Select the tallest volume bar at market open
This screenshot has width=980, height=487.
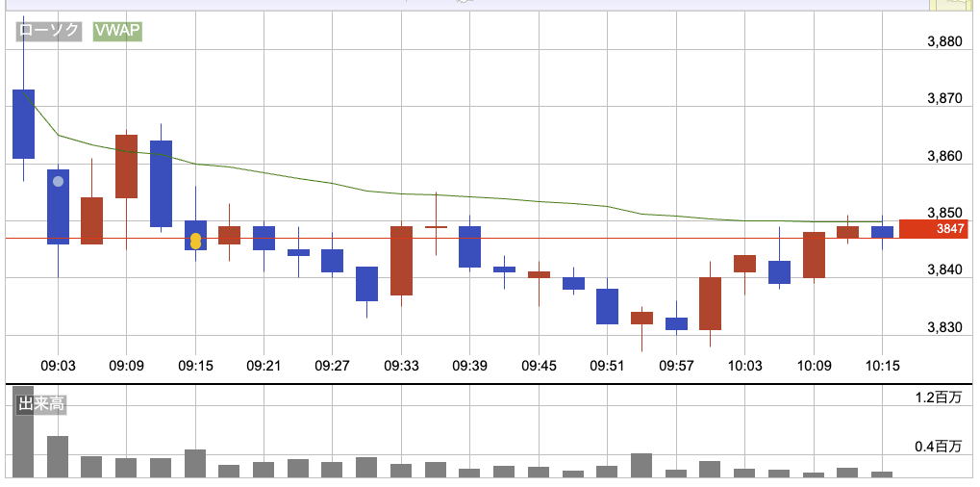[x=23, y=435]
